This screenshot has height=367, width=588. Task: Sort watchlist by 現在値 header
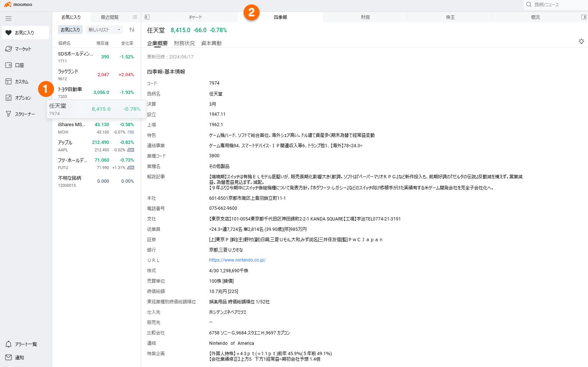(x=103, y=43)
